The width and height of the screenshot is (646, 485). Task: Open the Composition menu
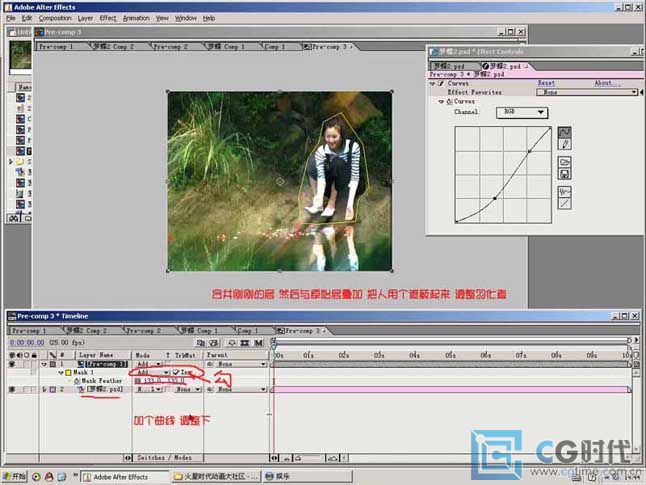[x=55, y=18]
